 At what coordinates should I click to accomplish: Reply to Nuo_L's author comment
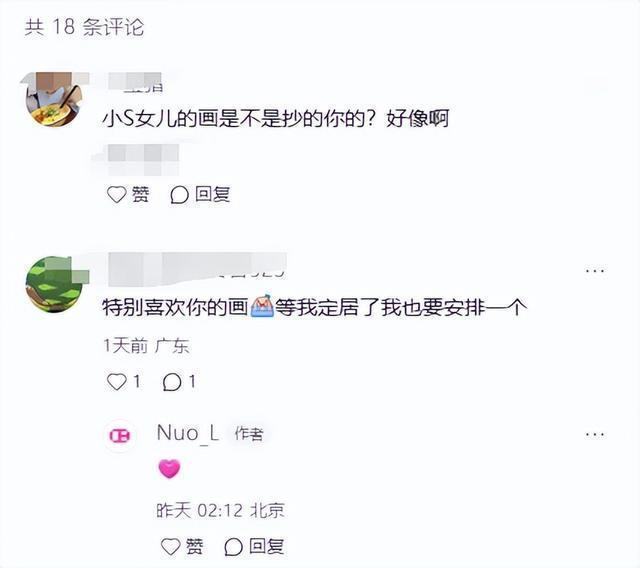click(254, 546)
